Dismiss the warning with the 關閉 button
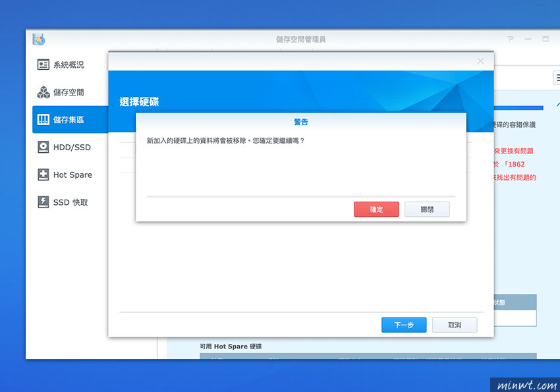This screenshot has width=560, height=392. [427, 209]
